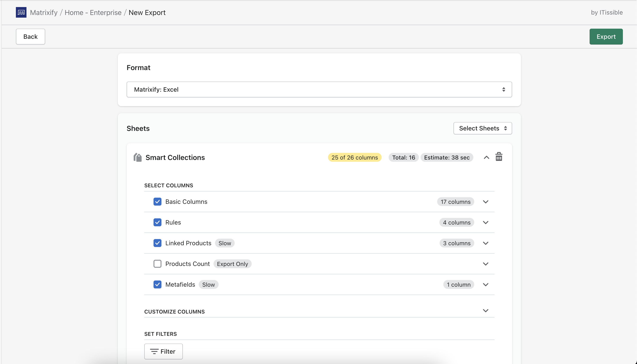Expand the Basic Columns chevron

point(485,202)
